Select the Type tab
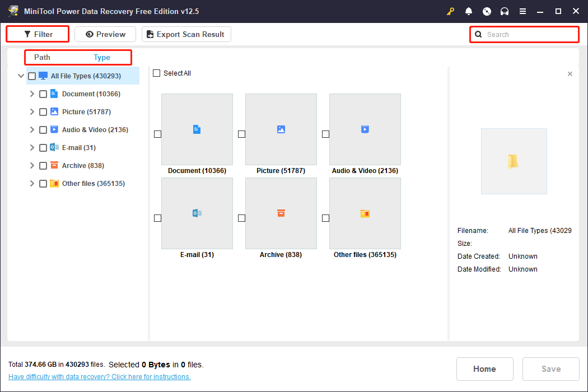Screen dimensions: 588x392 point(102,57)
